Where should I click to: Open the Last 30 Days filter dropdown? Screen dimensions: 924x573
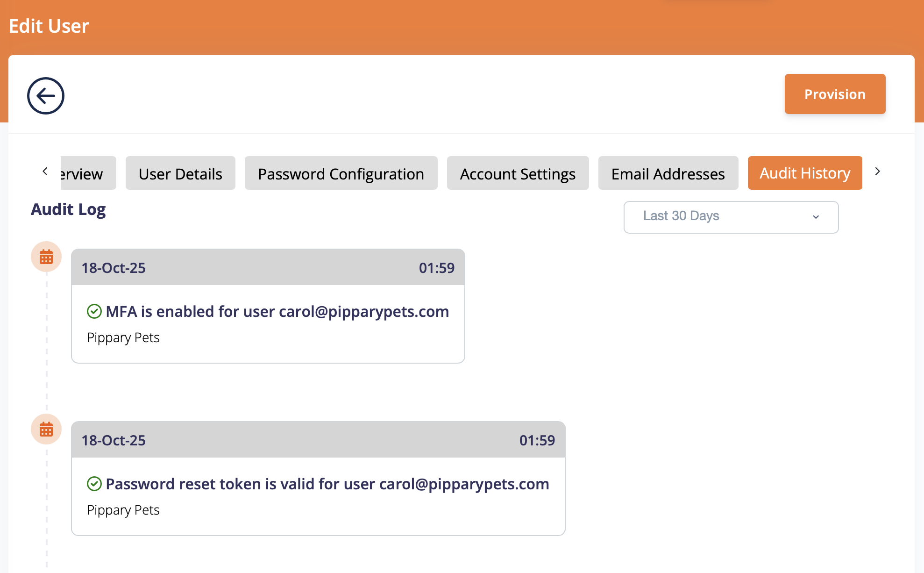pyautogui.click(x=731, y=217)
